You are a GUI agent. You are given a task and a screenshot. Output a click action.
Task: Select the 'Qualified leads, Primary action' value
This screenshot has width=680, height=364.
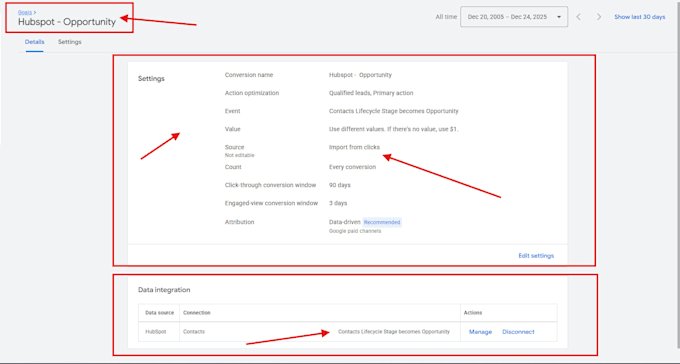(x=371, y=93)
